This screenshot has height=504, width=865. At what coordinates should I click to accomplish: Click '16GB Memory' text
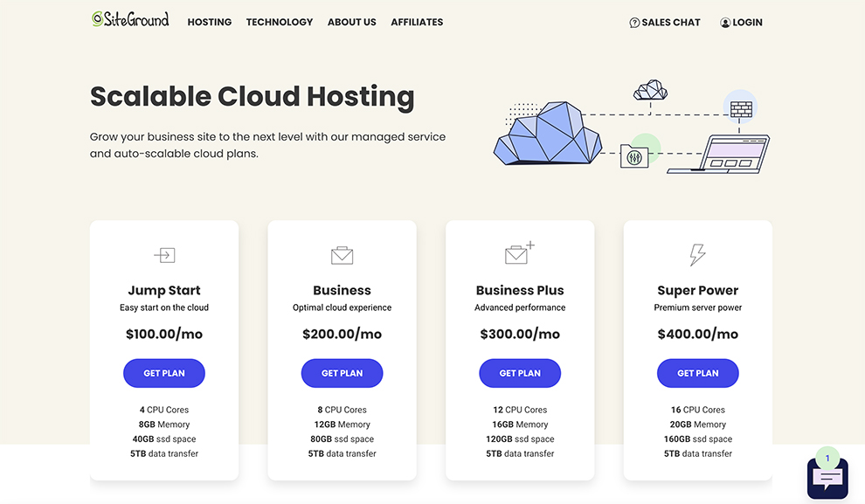520,425
